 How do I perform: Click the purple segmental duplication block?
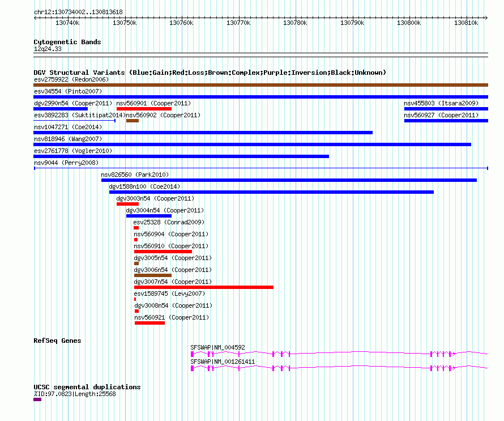37,399
